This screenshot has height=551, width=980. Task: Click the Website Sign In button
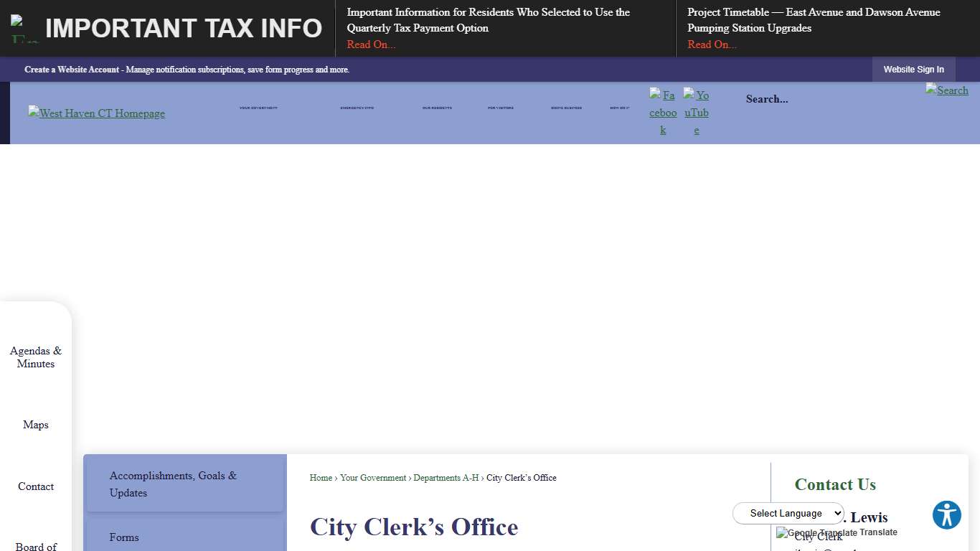913,70
